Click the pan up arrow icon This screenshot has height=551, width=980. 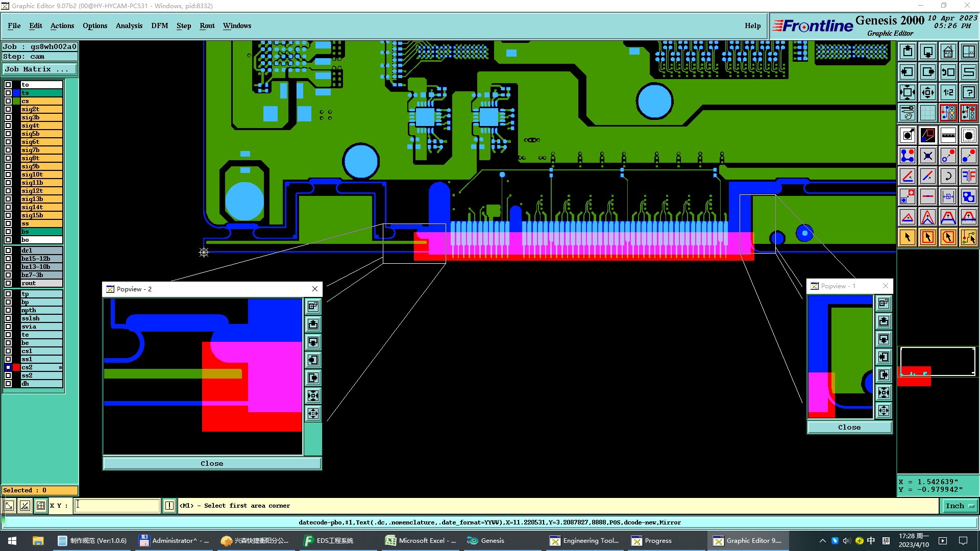click(908, 52)
